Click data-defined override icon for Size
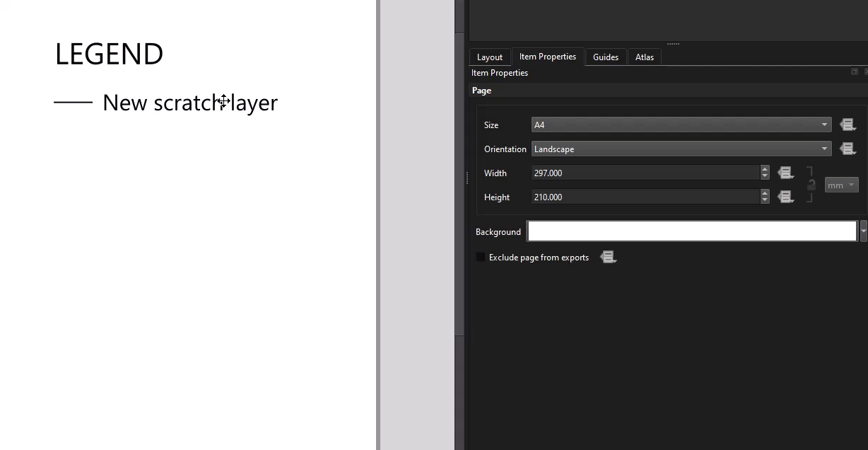Image resolution: width=868 pixels, height=450 pixels. (x=848, y=125)
